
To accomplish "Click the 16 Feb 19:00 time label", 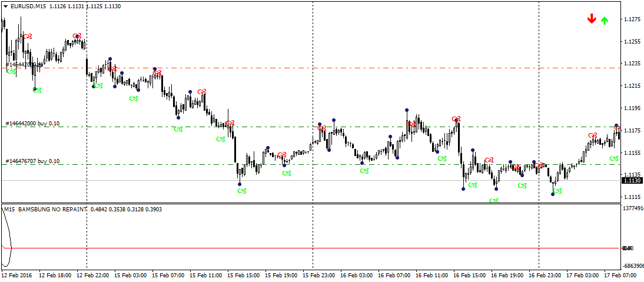I will coord(506,276).
